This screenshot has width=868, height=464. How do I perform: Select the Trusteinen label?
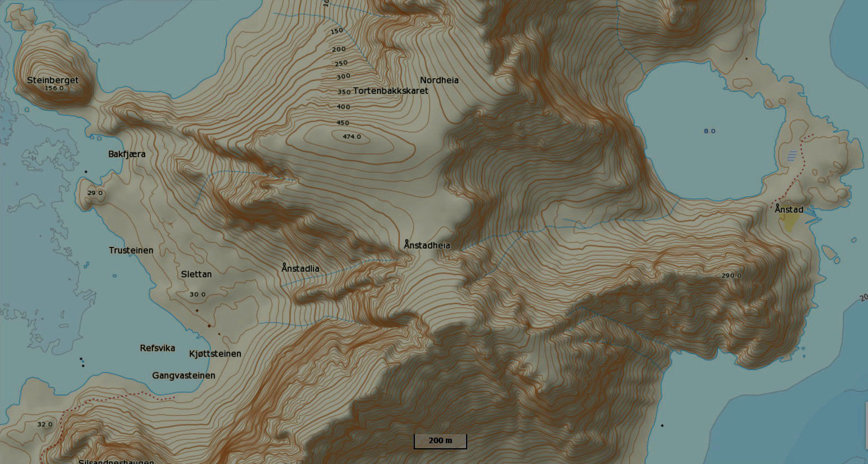[131, 250]
